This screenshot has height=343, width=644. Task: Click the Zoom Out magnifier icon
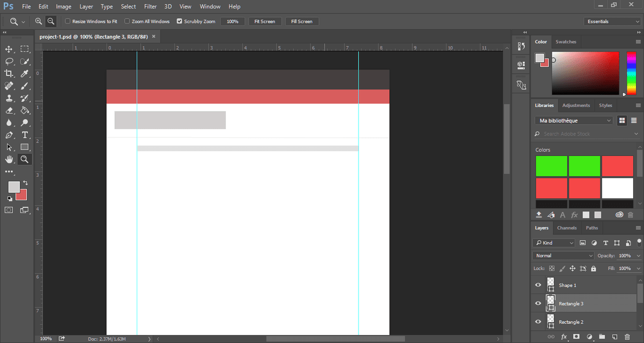[51, 21]
